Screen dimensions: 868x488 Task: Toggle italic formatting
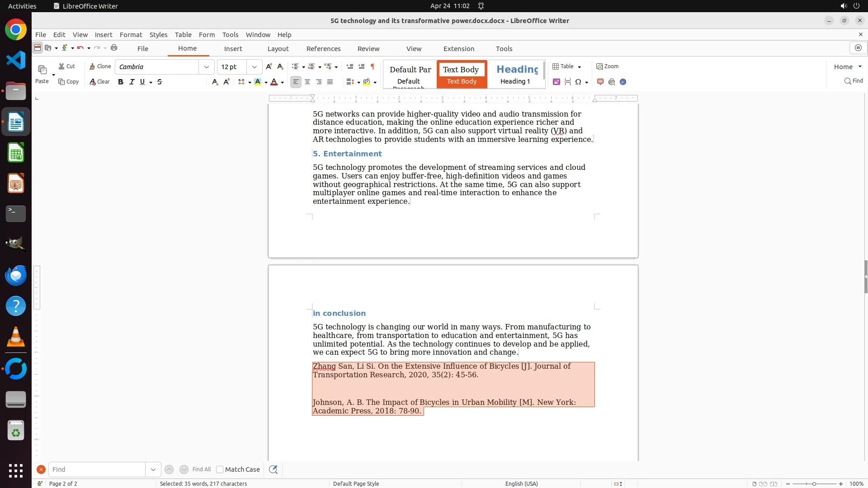(x=132, y=82)
